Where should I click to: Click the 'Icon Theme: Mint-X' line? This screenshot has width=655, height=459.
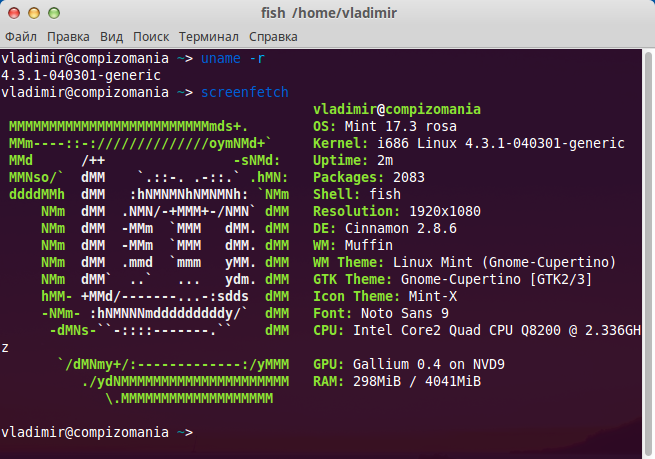coord(385,297)
